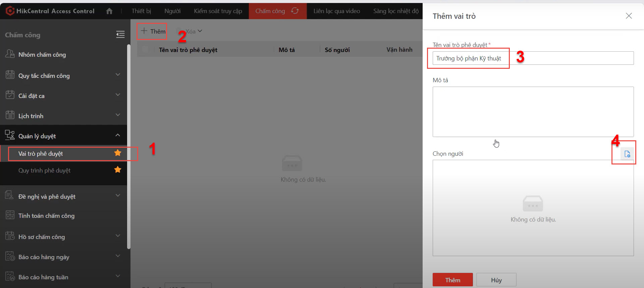Open the Liên lạc qua video tab
The height and width of the screenshot is (288, 644).
pyautogui.click(x=336, y=11)
